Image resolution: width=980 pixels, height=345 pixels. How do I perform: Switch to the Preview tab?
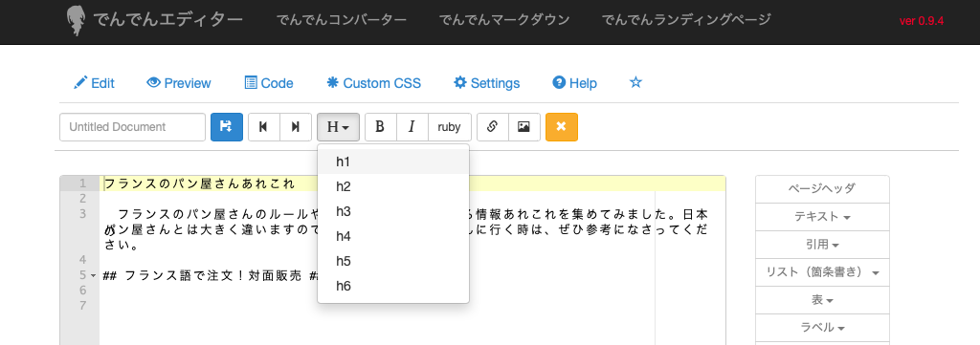click(179, 83)
